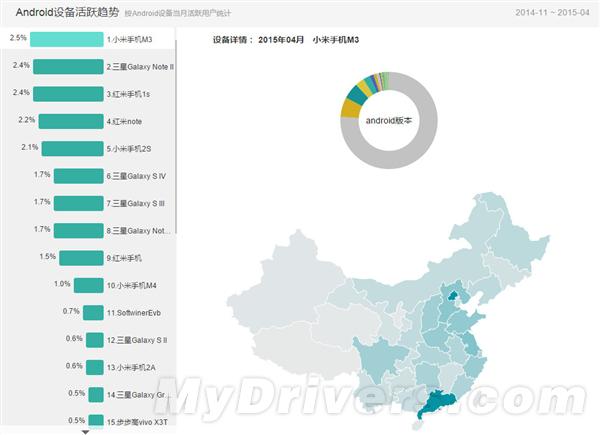Image resolution: width=600 pixels, height=435 pixels.
Task: Click the android版本 donut center label
Action: [x=389, y=121]
